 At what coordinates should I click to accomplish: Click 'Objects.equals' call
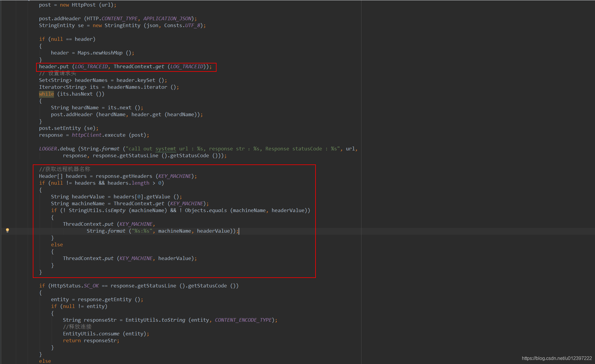[206, 210]
